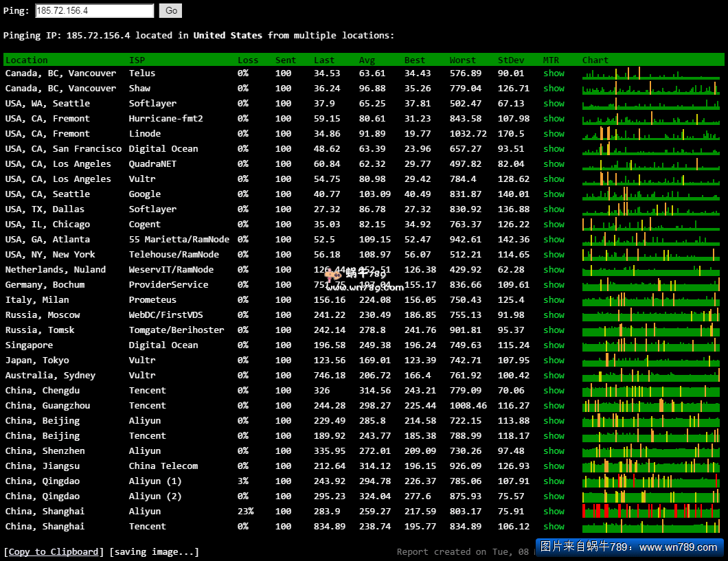Screen dimensions: 728x561
Task: Show MTR for the Vancouver Telus row
Action: pos(554,73)
